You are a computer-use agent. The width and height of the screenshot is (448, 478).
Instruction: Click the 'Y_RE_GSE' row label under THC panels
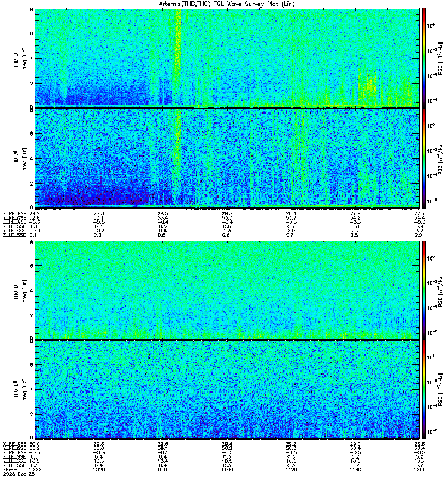click(14, 449)
